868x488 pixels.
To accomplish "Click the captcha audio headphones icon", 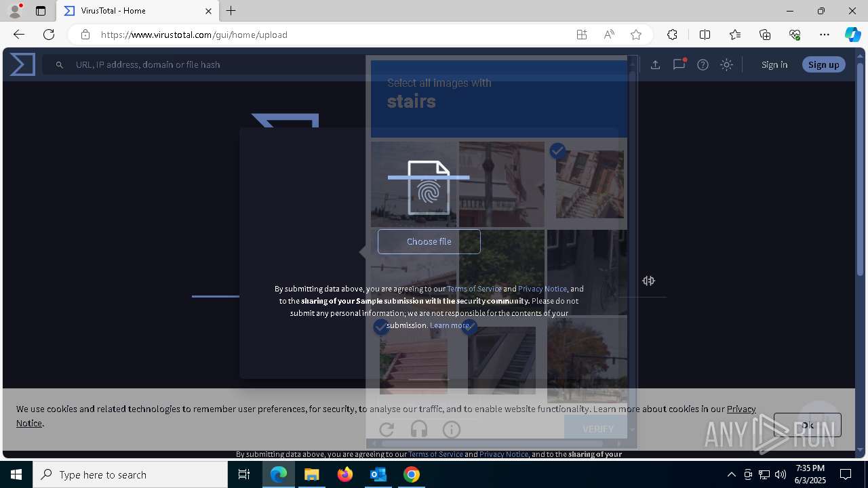I will tap(419, 429).
